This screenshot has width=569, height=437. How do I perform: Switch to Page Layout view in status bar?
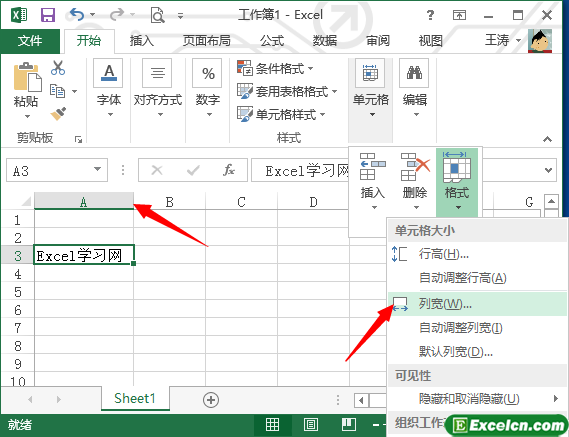click(311, 424)
